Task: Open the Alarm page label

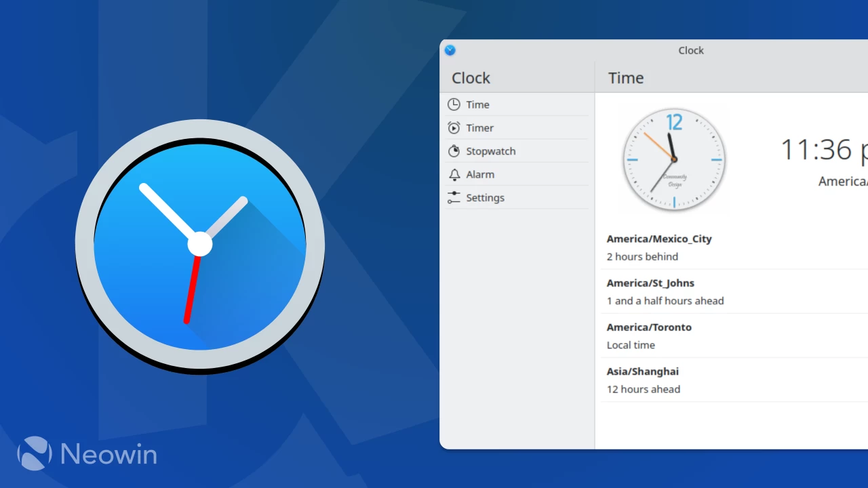Action: (x=479, y=174)
